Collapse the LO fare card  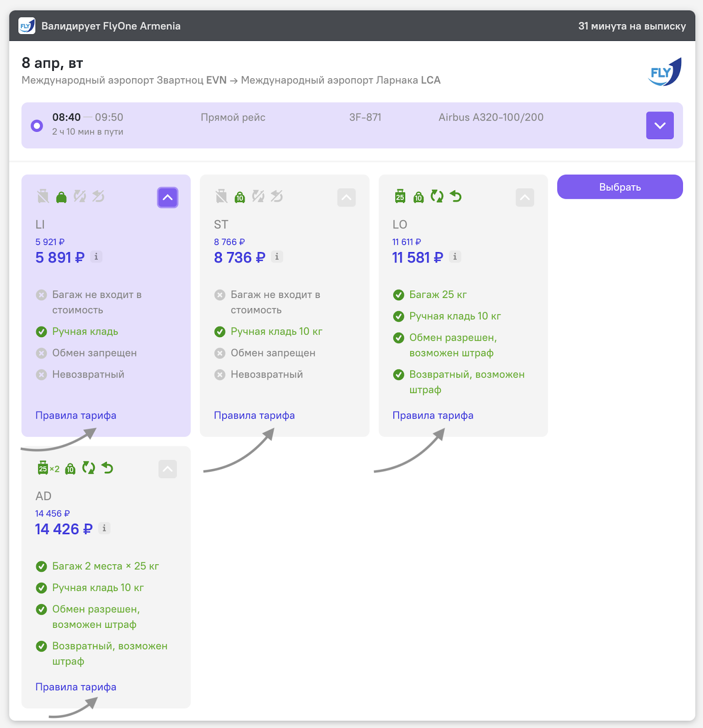point(525,197)
